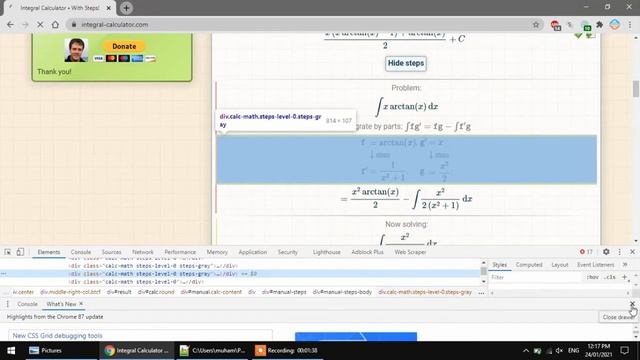Image resolution: width=640 pixels, height=360 pixels.
Task: Select div#calc.round breadcrumb item
Action: click(x=156, y=292)
